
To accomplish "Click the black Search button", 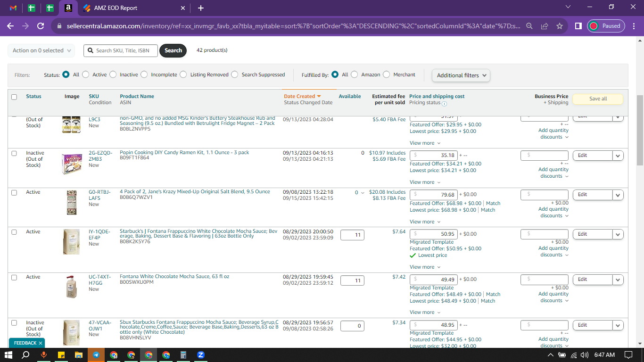I will [x=173, y=50].
